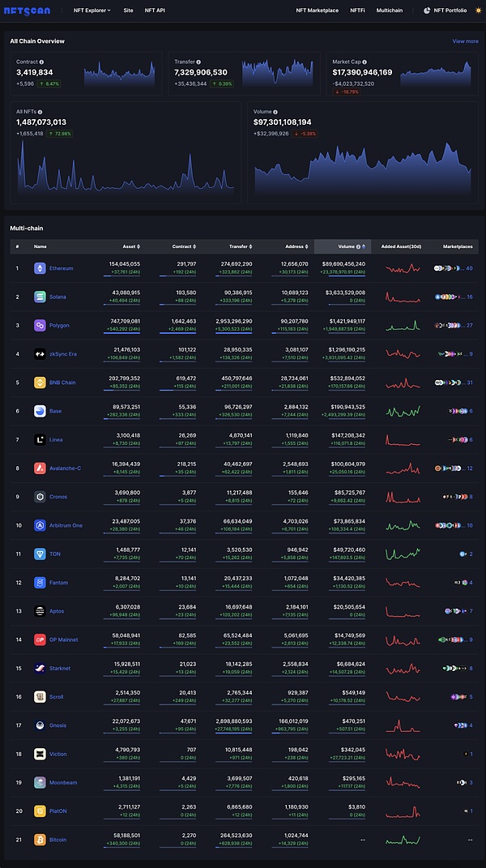Click the info icon beside All NFTs

tap(39, 112)
